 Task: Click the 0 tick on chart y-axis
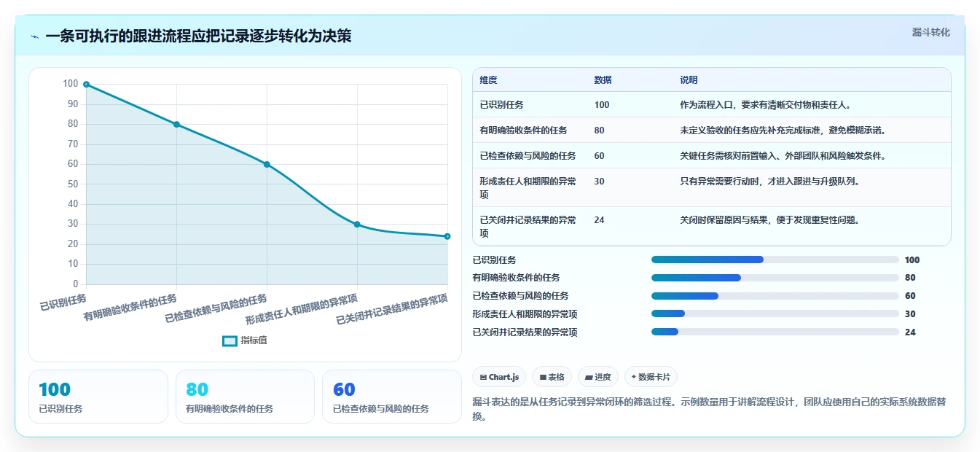point(74,284)
